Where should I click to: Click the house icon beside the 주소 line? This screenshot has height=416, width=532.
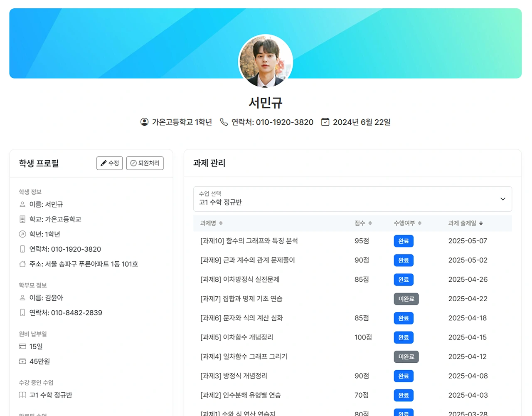22,264
